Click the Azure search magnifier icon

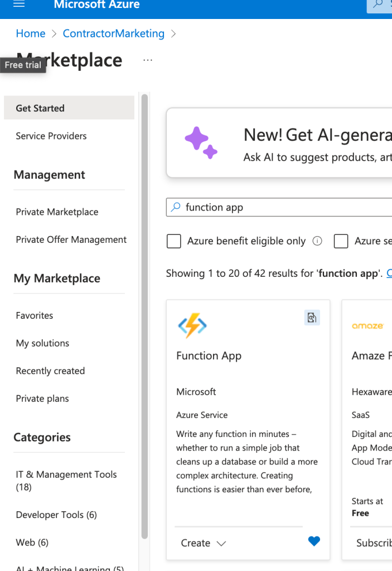coord(378,4)
